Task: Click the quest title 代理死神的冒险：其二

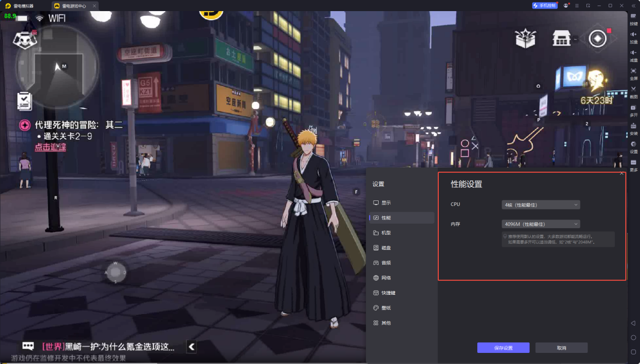Action: 79,125
